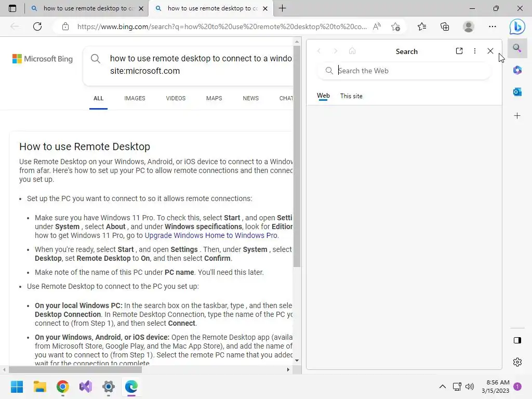Image resolution: width=532 pixels, height=399 pixels.
Task: Open the Windows Start menu
Action: point(17,387)
